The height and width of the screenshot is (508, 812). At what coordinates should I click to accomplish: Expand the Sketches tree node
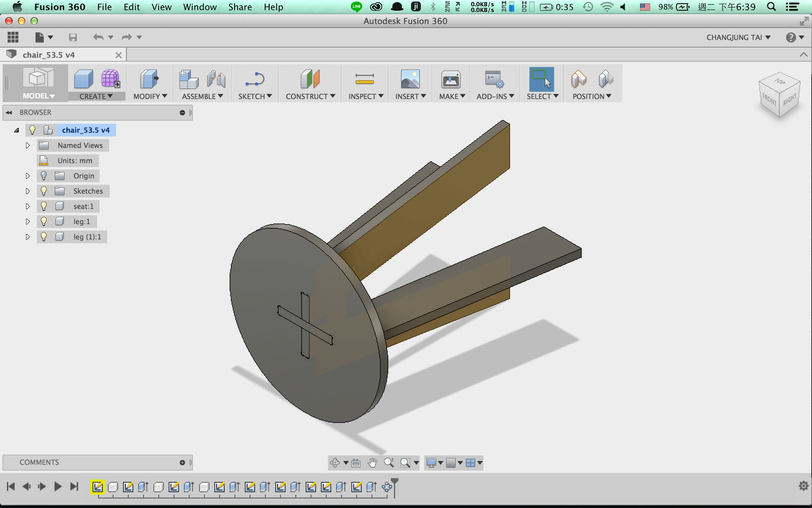[28, 191]
